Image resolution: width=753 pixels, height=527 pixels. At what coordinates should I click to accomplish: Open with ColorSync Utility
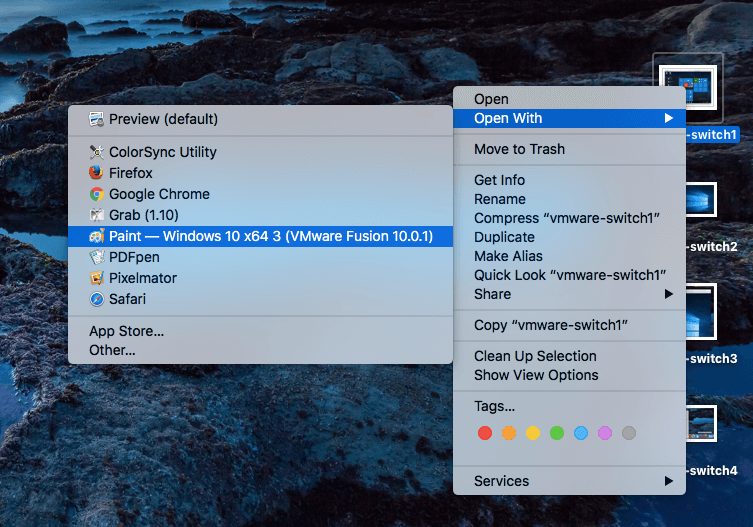(x=260, y=152)
